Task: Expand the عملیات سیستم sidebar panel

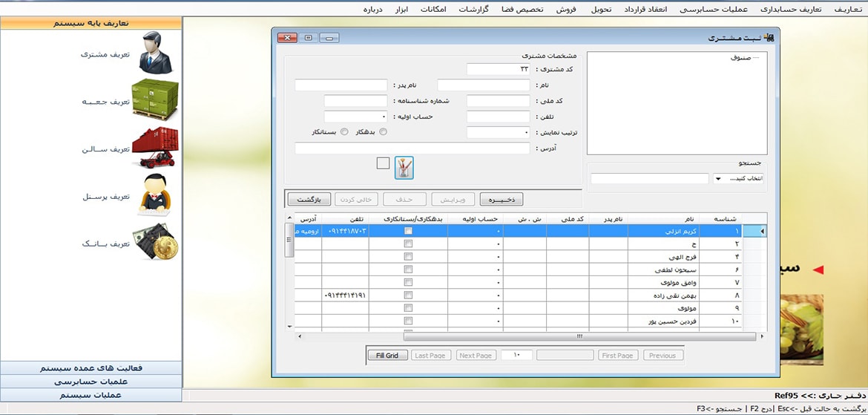Action: [x=91, y=395]
